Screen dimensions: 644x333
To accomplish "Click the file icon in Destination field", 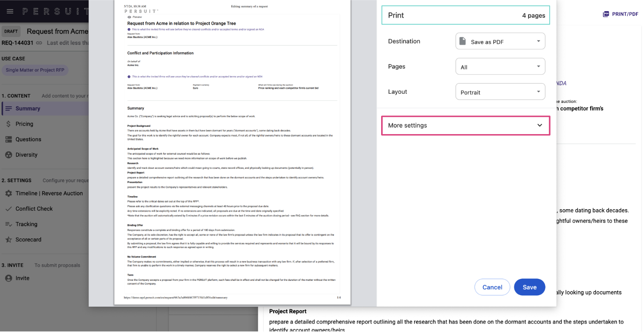I will (462, 41).
